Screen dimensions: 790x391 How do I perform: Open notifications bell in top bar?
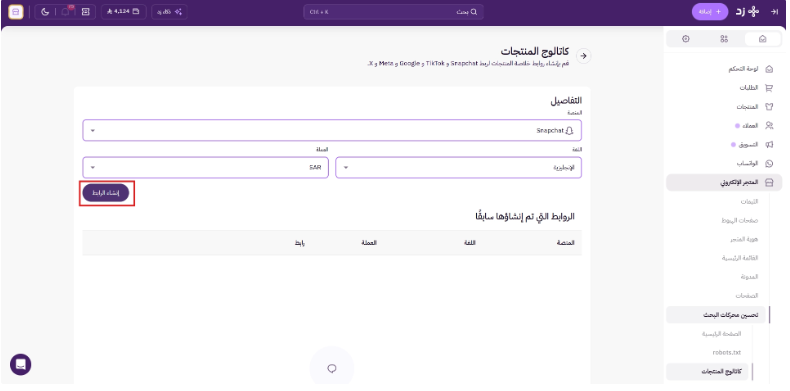(66, 12)
